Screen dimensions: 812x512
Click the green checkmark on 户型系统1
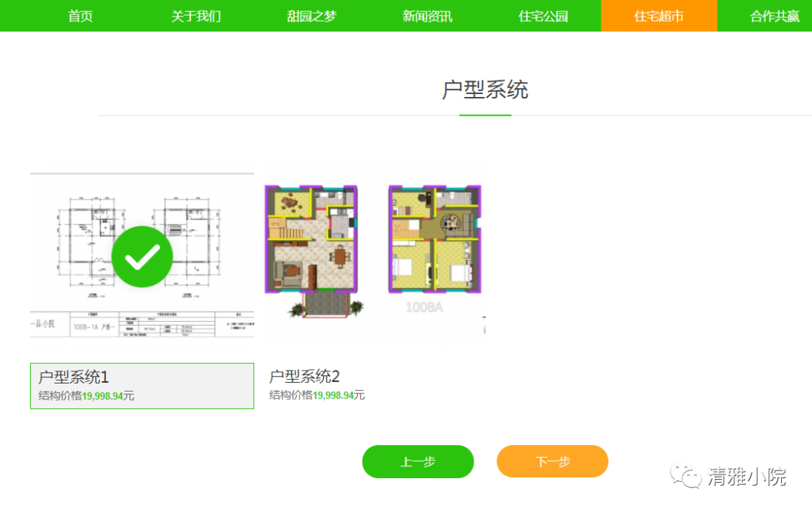click(142, 258)
